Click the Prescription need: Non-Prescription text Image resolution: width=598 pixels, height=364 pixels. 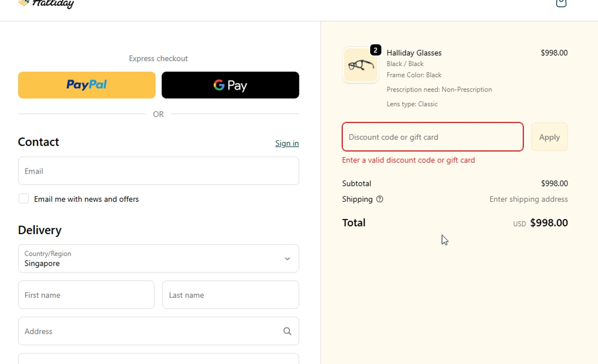439,90
